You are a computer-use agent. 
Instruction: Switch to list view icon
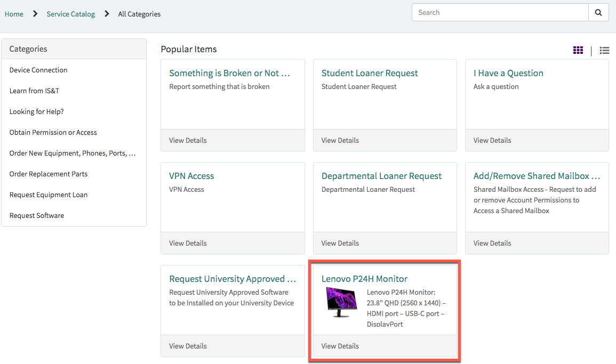604,51
